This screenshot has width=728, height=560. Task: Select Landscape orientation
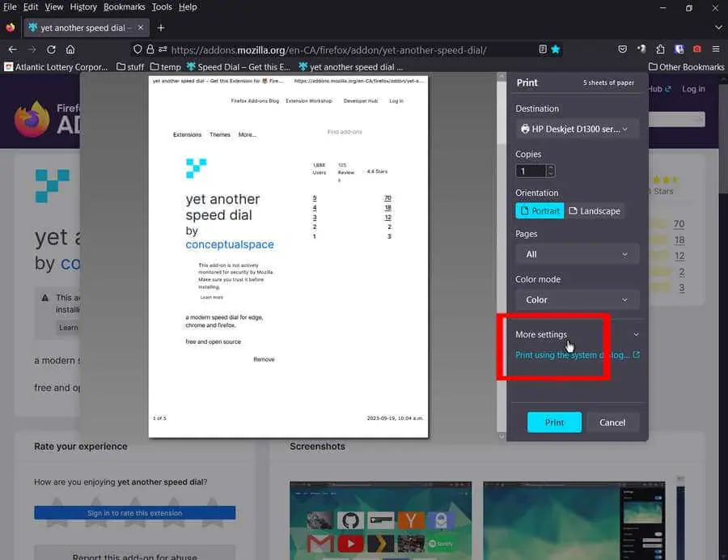pos(595,211)
